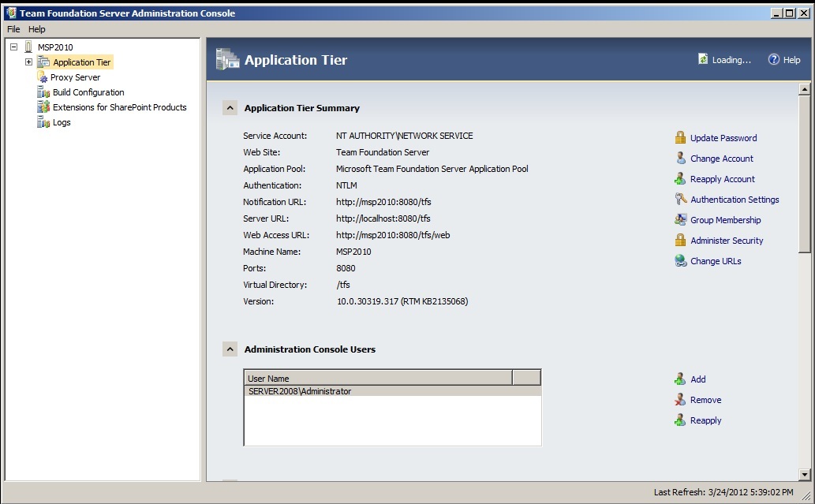This screenshot has height=504, width=815.
Task: Open Administer Security link
Action: [x=727, y=241]
